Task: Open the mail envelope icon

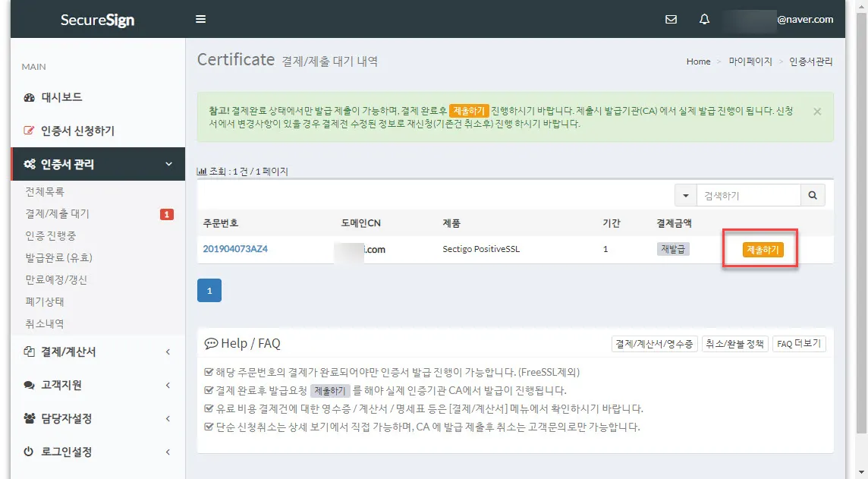Action: click(671, 20)
